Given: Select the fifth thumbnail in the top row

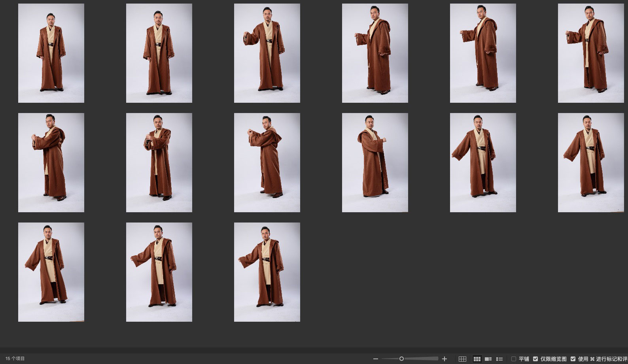Looking at the screenshot, I should 483,53.
